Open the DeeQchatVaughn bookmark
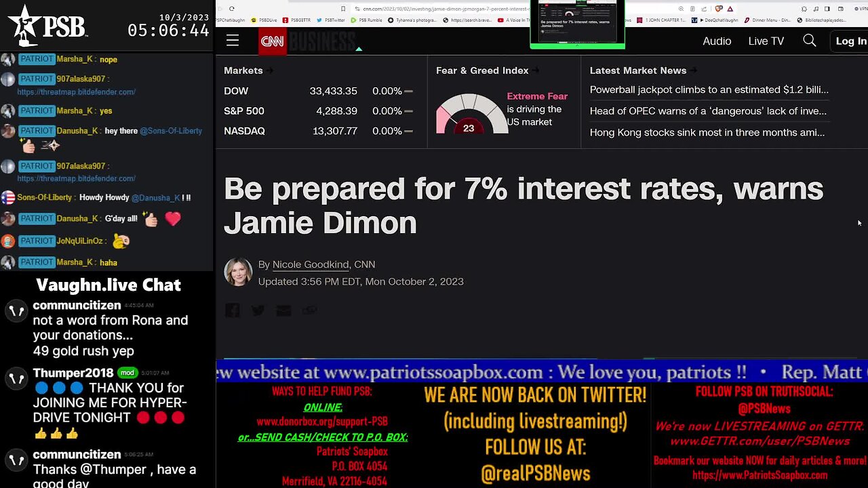 tap(714, 20)
